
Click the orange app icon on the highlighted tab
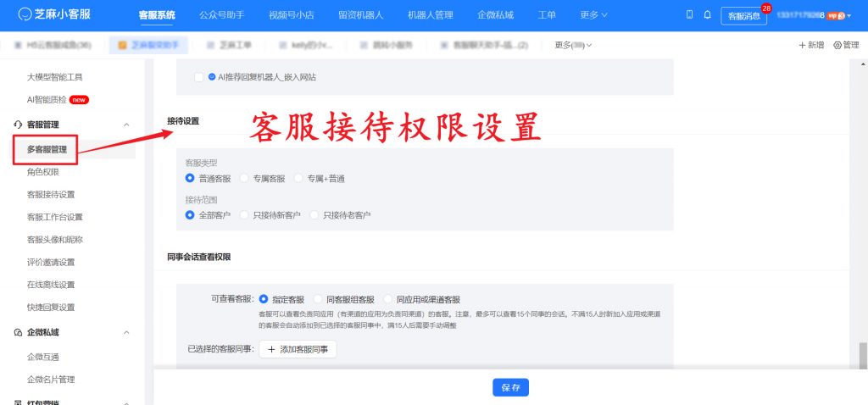(x=123, y=46)
